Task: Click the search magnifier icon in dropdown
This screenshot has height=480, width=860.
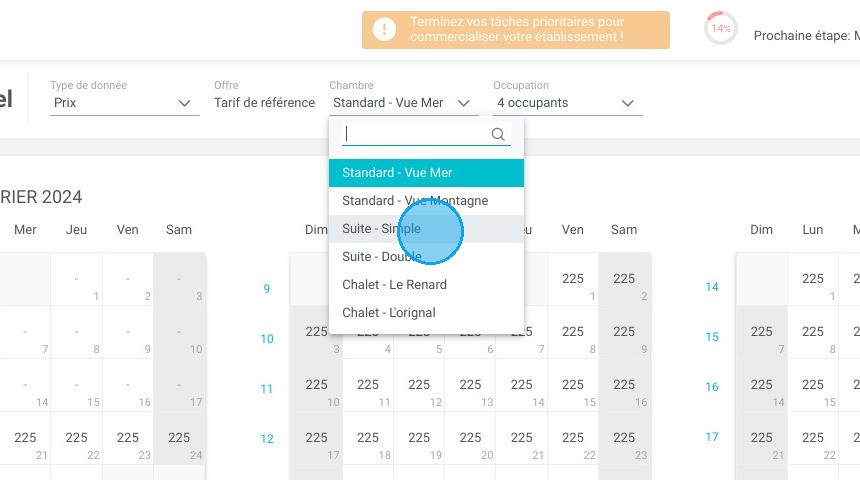Action: point(497,134)
